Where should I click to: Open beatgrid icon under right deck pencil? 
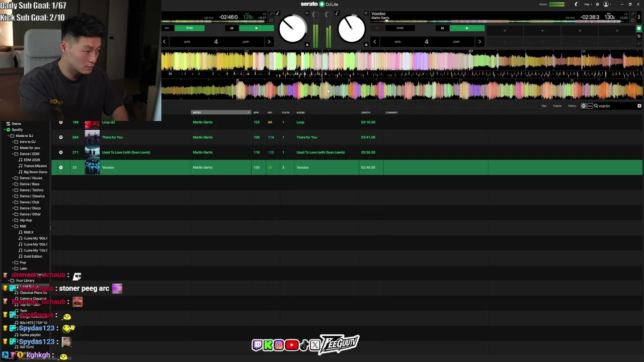coord(633,20)
